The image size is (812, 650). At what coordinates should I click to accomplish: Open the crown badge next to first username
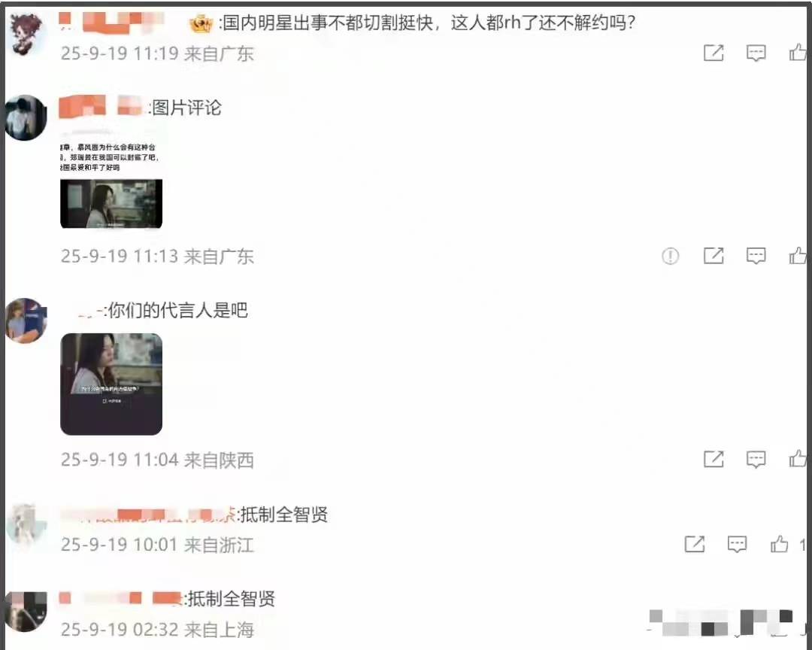(x=201, y=24)
